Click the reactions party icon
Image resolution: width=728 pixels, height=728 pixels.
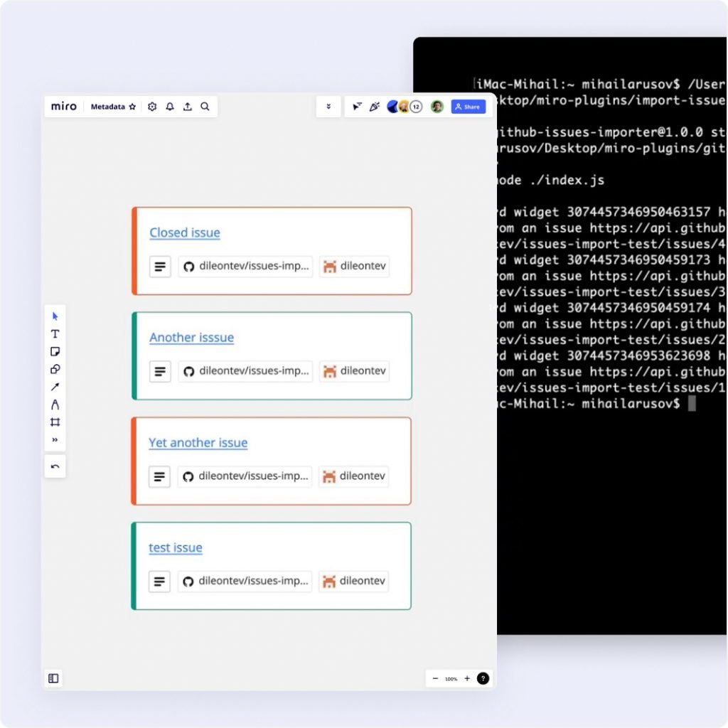(374, 107)
